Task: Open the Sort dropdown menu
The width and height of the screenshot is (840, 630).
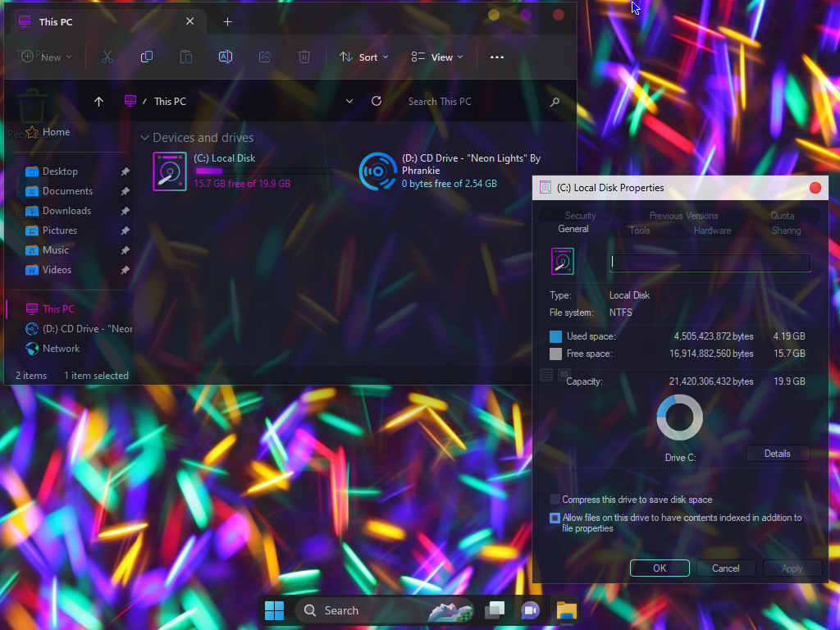Action: pos(363,57)
